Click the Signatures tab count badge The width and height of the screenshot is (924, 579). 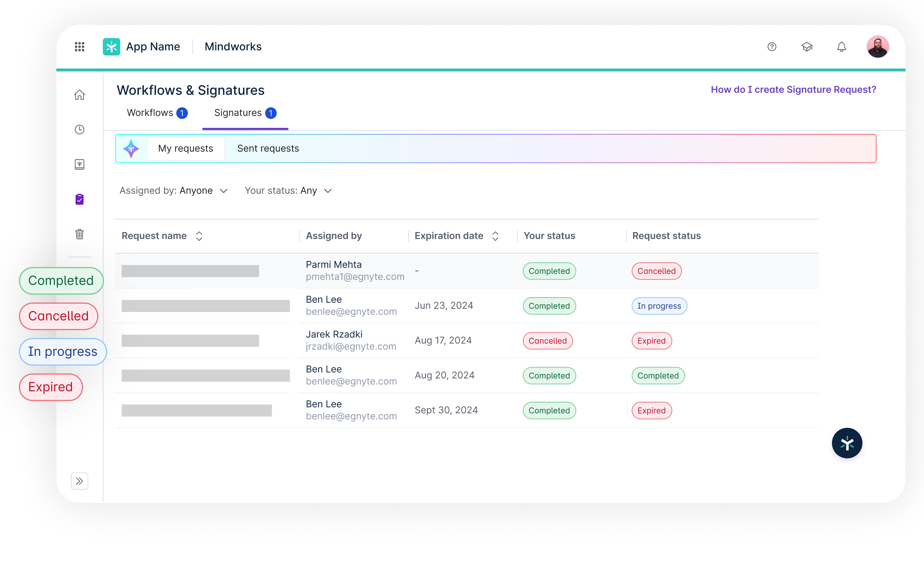(271, 113)
